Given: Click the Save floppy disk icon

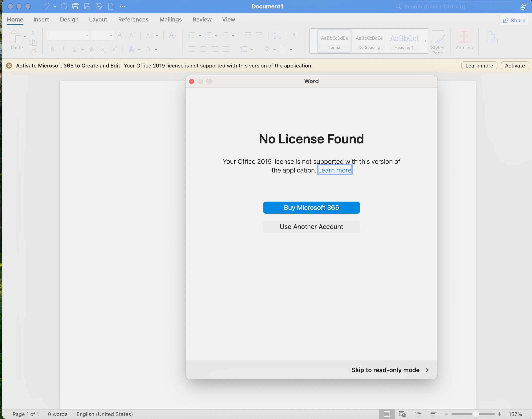Looking at the screenshot, I should click(x=87, y=6).
